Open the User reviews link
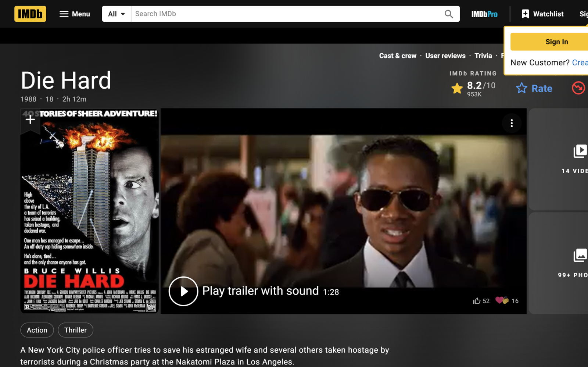Image resolution: width=588 pixels, height=367 pixels. 445,56
